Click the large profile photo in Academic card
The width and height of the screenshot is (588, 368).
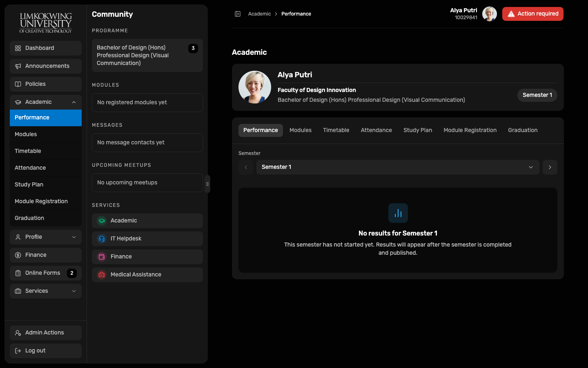pyautogui.click(x=255, y=87)
